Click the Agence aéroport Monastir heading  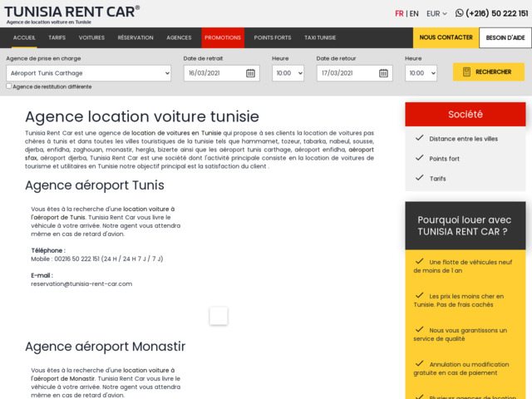[x=106, y=347]
